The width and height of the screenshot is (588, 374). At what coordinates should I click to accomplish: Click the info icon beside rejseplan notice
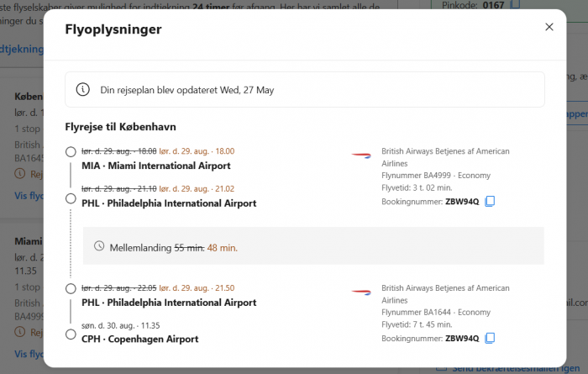83,90
